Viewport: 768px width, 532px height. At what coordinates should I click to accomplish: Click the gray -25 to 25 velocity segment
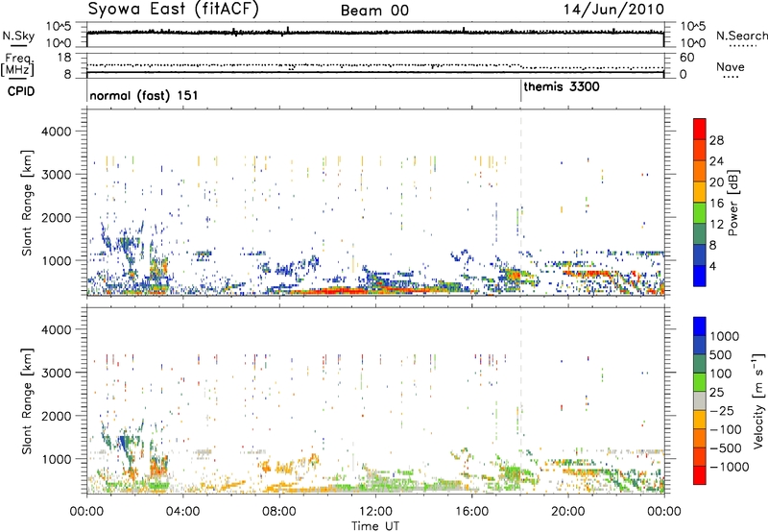tap(700, 400)
